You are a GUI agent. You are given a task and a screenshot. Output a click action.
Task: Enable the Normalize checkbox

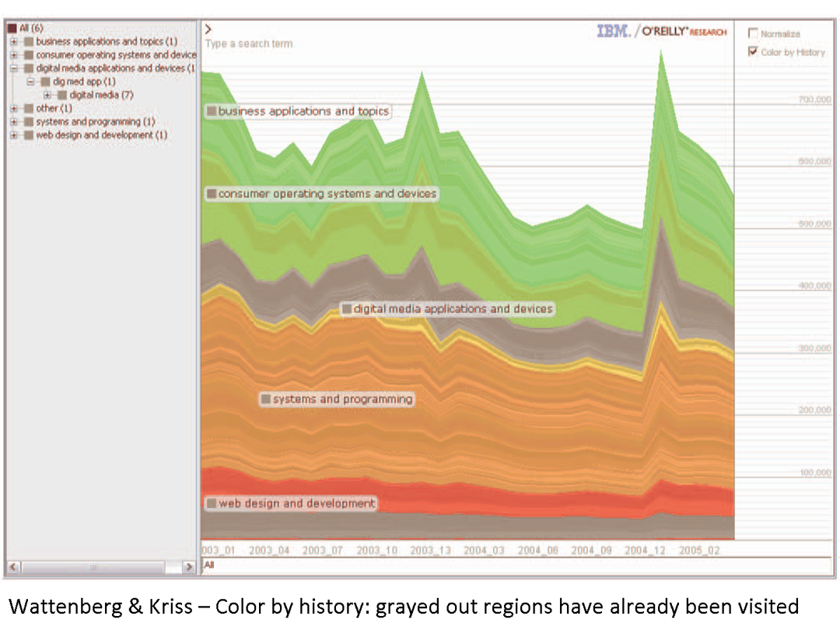pyautogui.click(x=752, y=33)
